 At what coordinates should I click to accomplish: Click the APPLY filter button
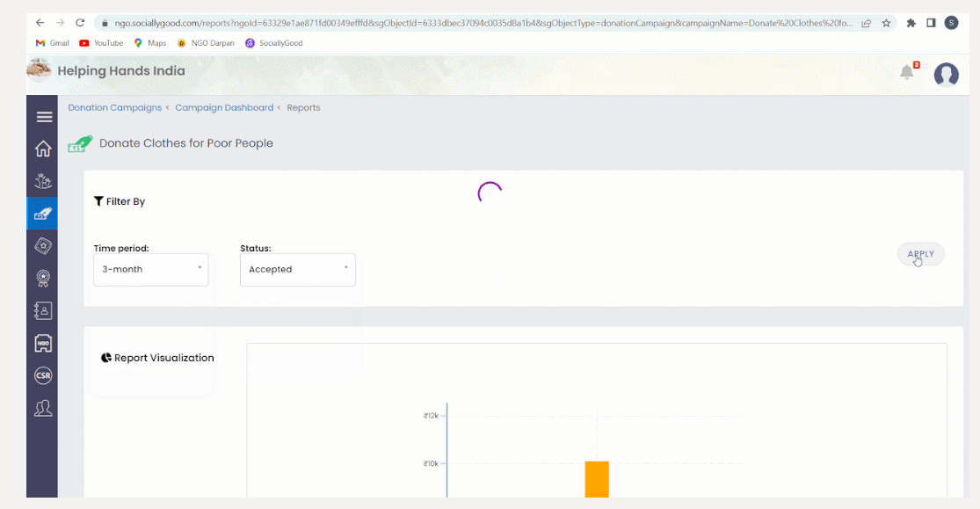pyautogui.click(x=920, y=254)
